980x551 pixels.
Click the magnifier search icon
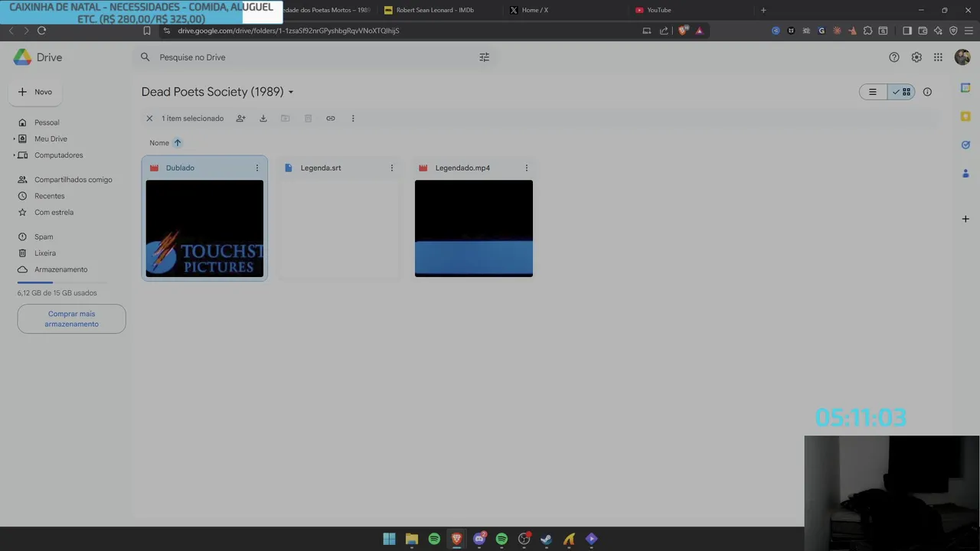pyautogui.click(x=145, y=57)
